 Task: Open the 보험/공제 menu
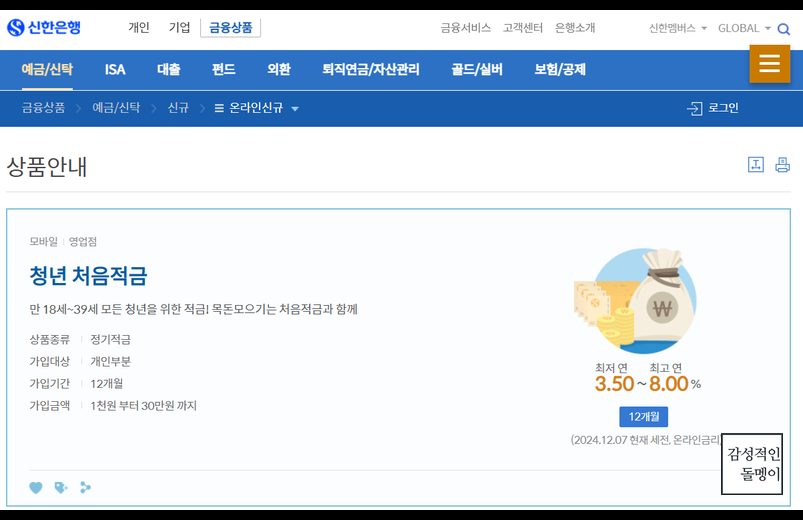(x=560, y=69)
